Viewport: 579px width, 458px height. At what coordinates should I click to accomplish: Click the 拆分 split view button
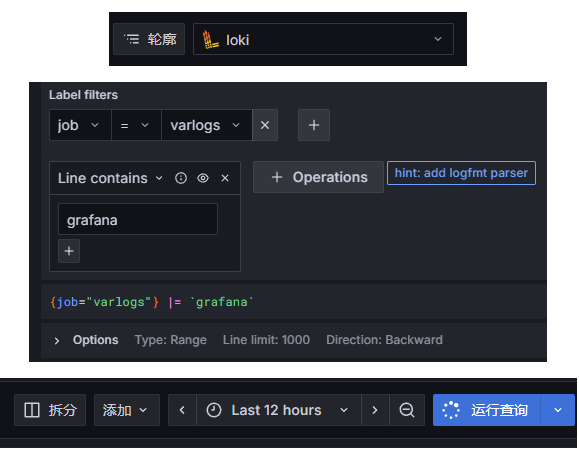[x=50, y=410]
